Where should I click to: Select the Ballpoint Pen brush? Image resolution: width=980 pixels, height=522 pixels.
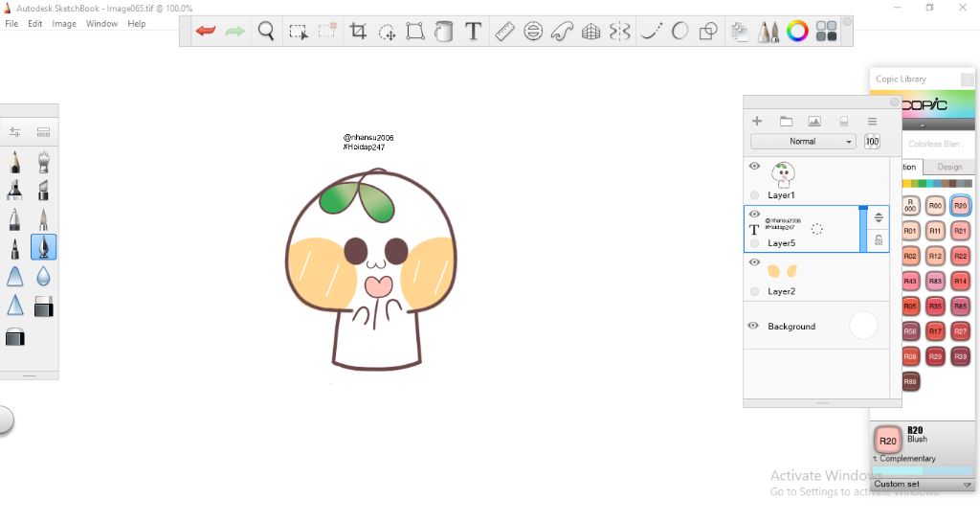(x=15, y=218)
